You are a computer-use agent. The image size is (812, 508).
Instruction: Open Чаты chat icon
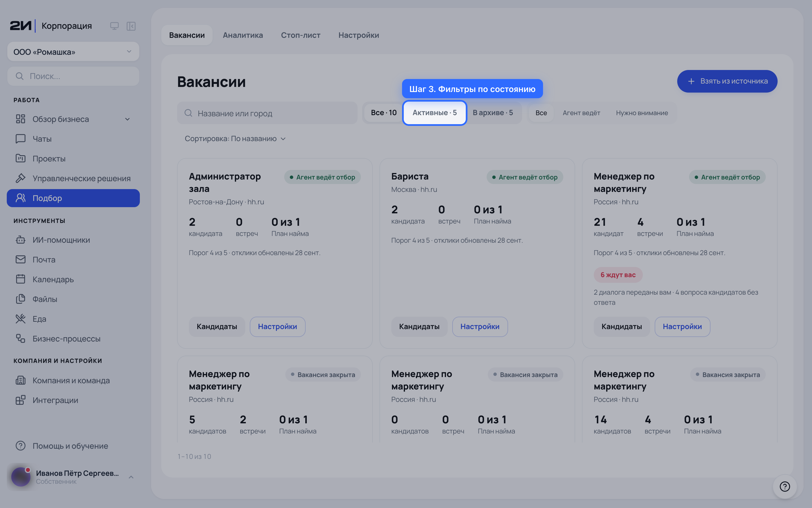point(21,139)
